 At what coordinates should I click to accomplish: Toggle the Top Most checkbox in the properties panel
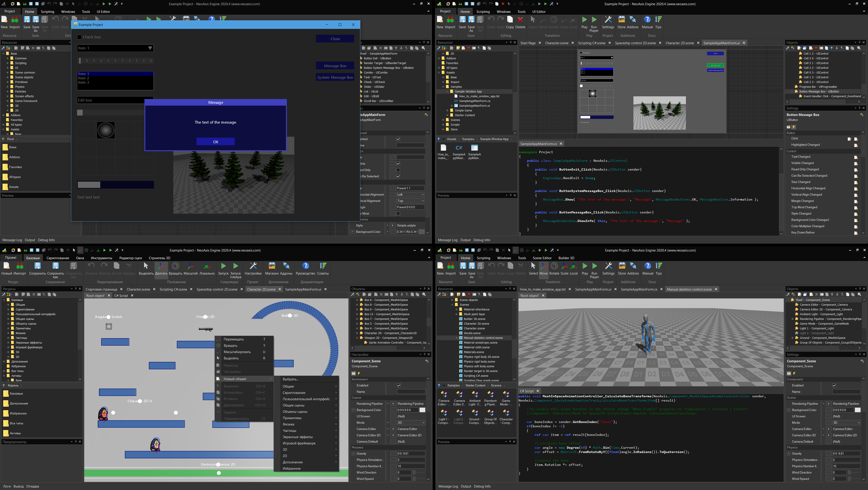click(398, 213)
